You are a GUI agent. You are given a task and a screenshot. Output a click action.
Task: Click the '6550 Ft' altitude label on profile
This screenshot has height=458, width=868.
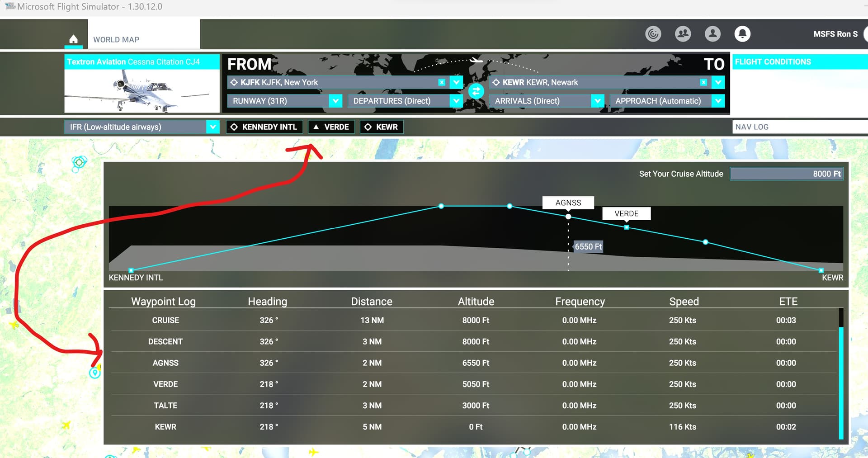(588, 246)
